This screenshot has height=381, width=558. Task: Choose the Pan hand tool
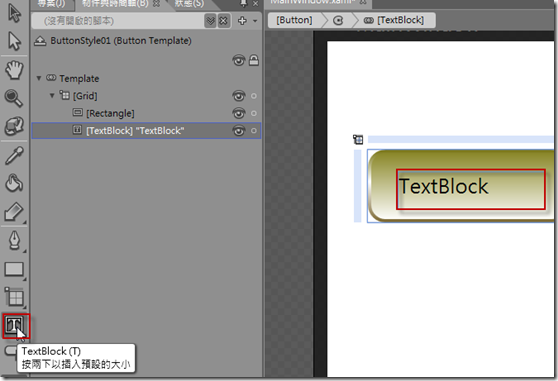[14, 70]
